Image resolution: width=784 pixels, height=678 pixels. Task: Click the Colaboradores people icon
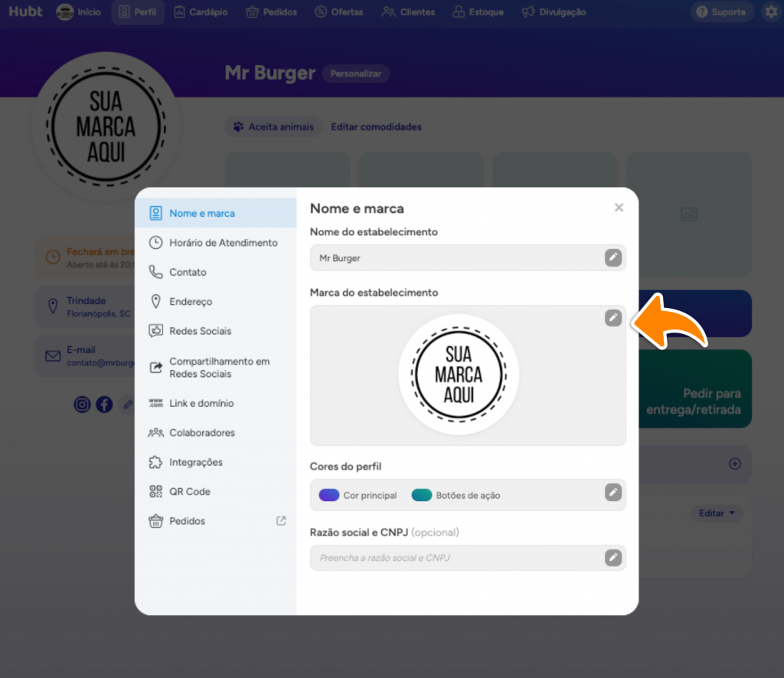pos(156,432)
